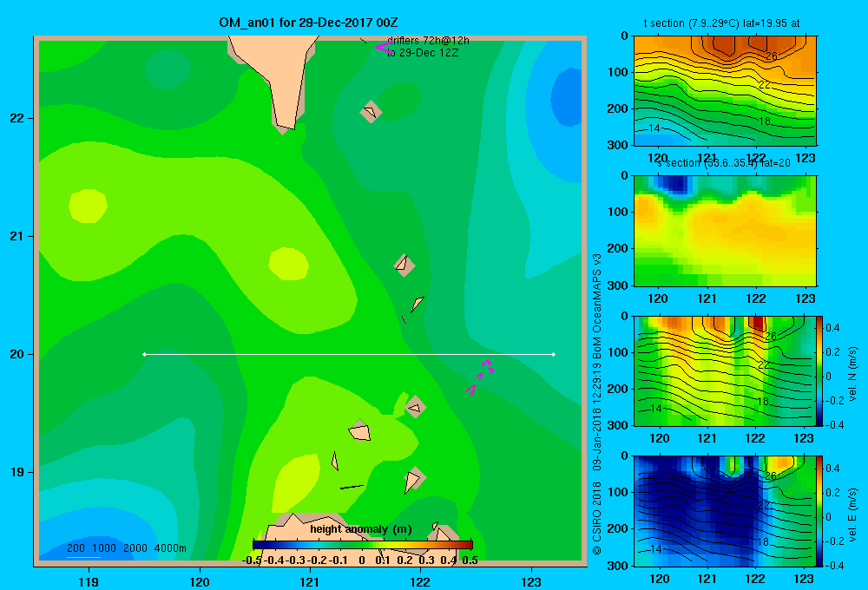This screenshot has height=590, width=868.
Task: Click the '18' contour label in the vel. N section
Action: tap(763, 401)
